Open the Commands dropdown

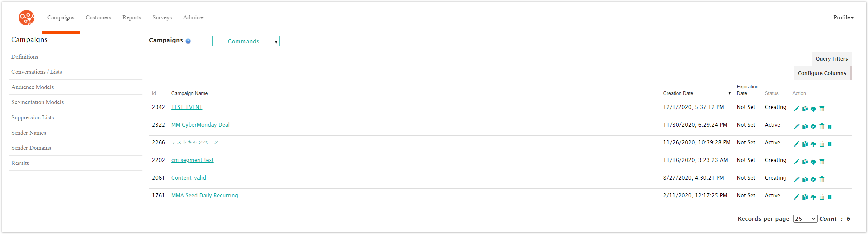tap(246, 41)
